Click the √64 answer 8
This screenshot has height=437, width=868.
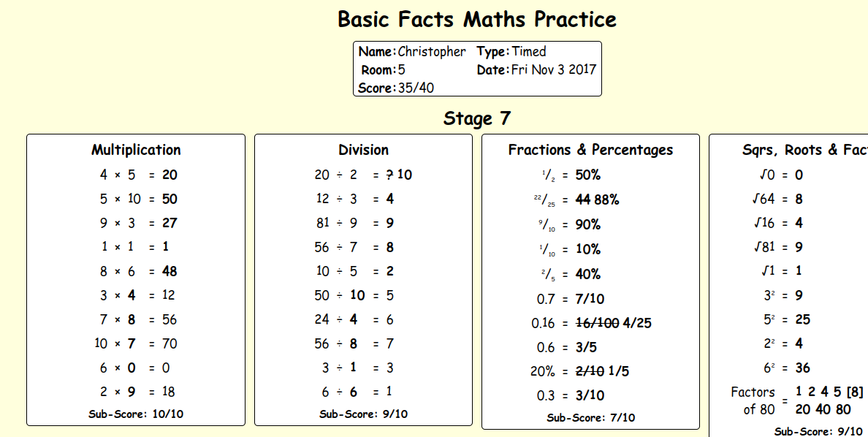click(799, 199)
